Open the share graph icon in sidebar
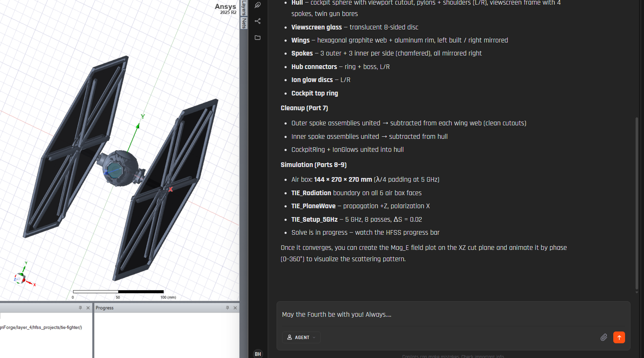This screenshot has height=358, width=644. coord(258,21)
